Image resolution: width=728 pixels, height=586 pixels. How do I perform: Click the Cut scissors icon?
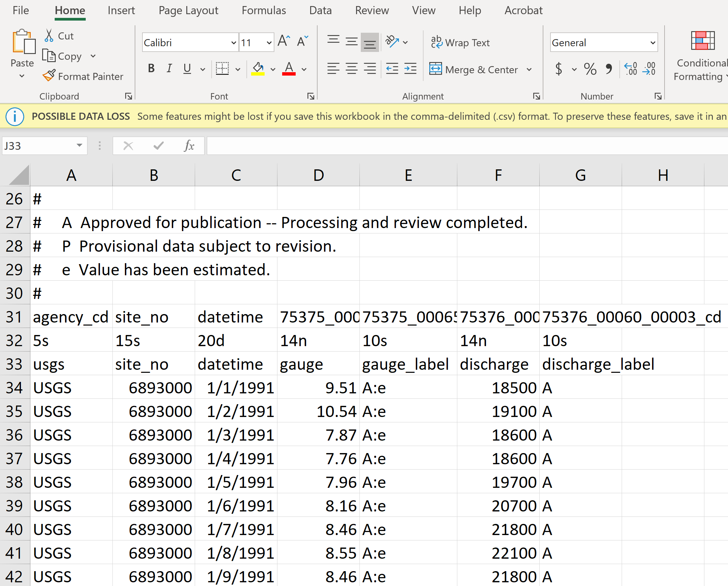pyautogui.click(x=49, y=35)
